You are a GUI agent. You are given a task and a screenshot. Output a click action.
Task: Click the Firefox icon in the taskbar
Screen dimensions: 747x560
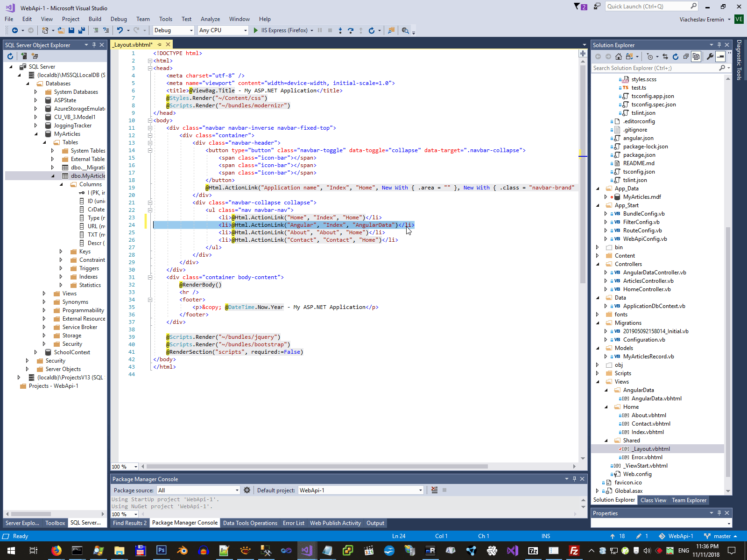click(56, 551)
